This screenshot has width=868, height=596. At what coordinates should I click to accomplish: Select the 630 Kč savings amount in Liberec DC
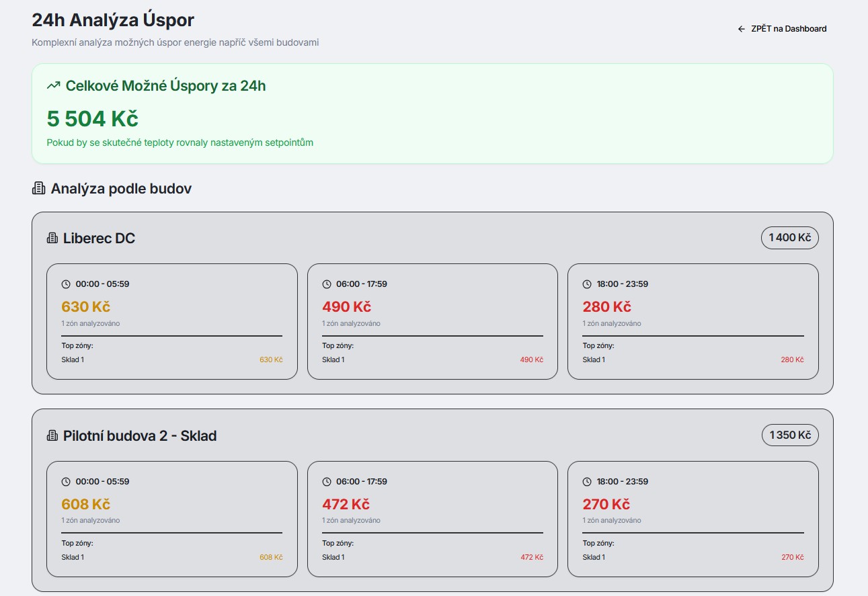coord(85,307)
